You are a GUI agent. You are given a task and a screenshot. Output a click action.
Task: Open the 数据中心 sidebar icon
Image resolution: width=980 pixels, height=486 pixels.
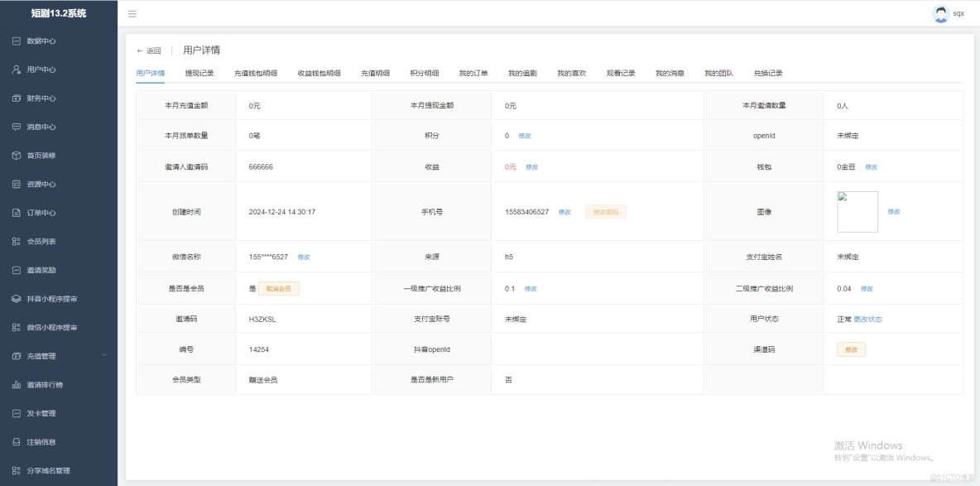(x=42, y=40)
